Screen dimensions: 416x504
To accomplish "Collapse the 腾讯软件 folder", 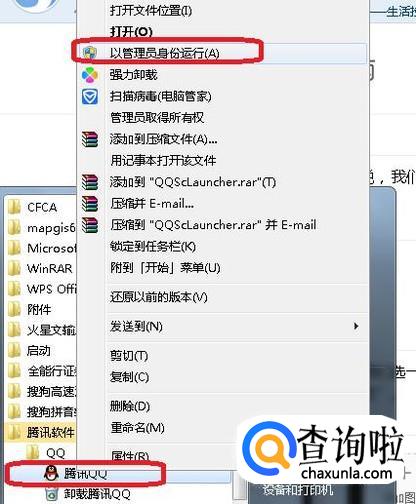I will coord(40,433).
